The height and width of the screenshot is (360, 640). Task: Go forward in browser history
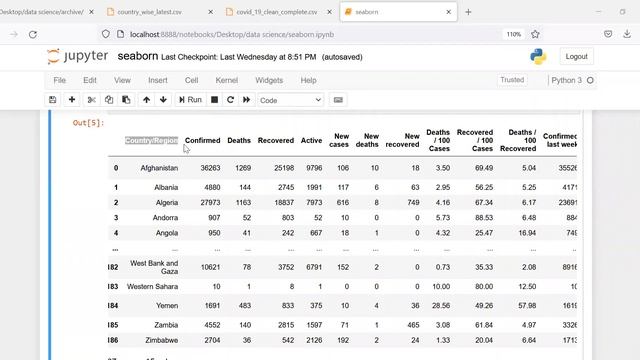point(14,34)
